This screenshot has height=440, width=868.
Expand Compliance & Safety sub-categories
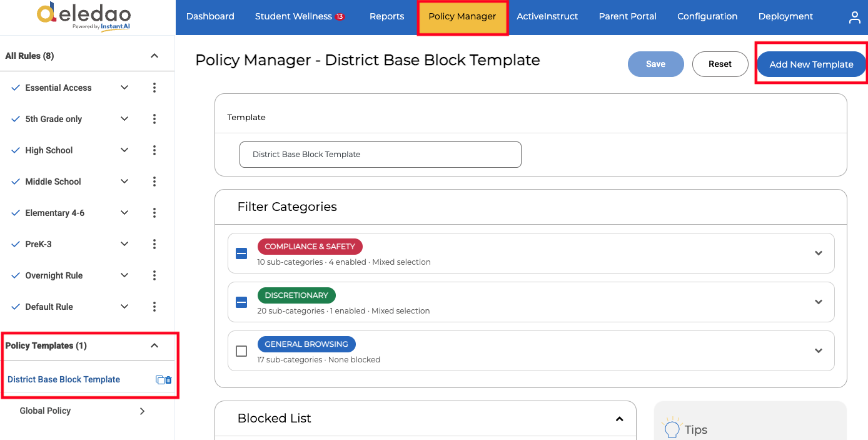tap(819, 253)
